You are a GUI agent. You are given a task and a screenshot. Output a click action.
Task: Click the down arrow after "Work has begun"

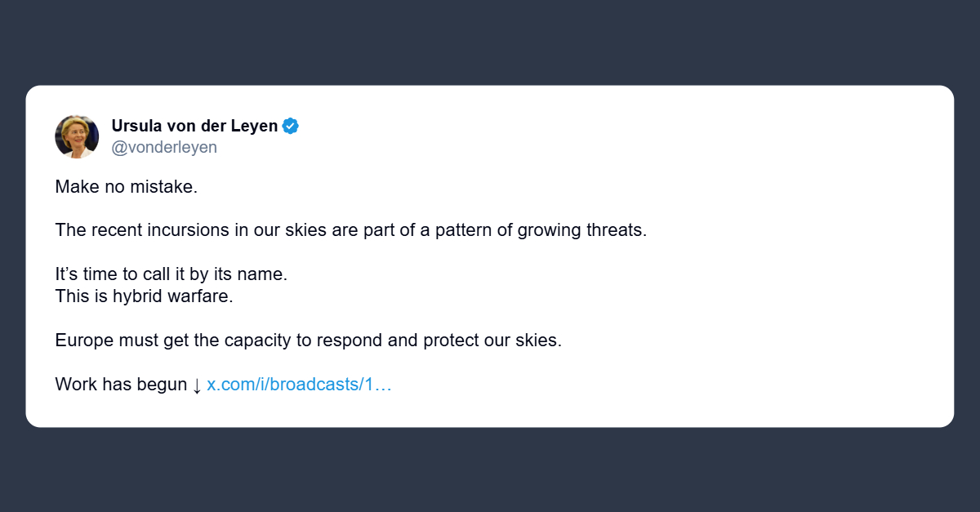197,385
